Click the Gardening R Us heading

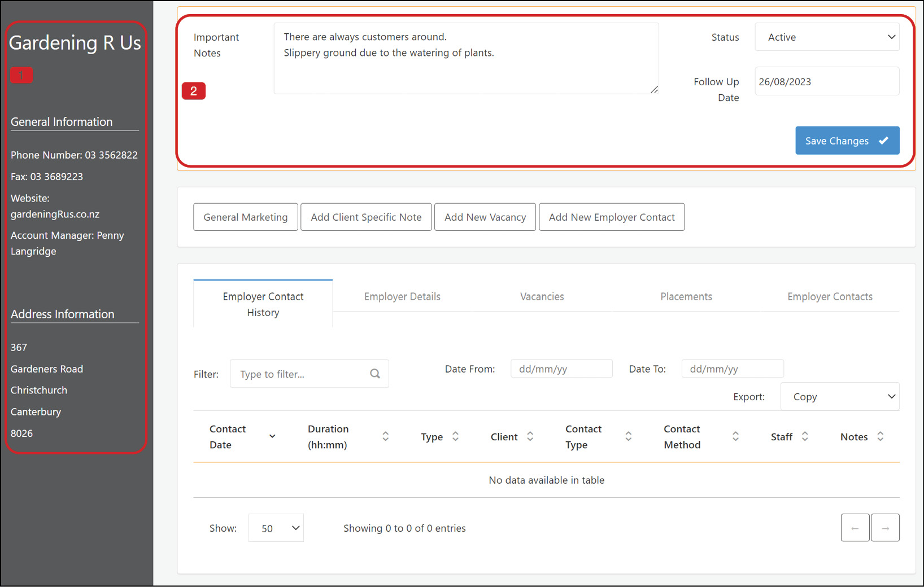coord(75,42)
